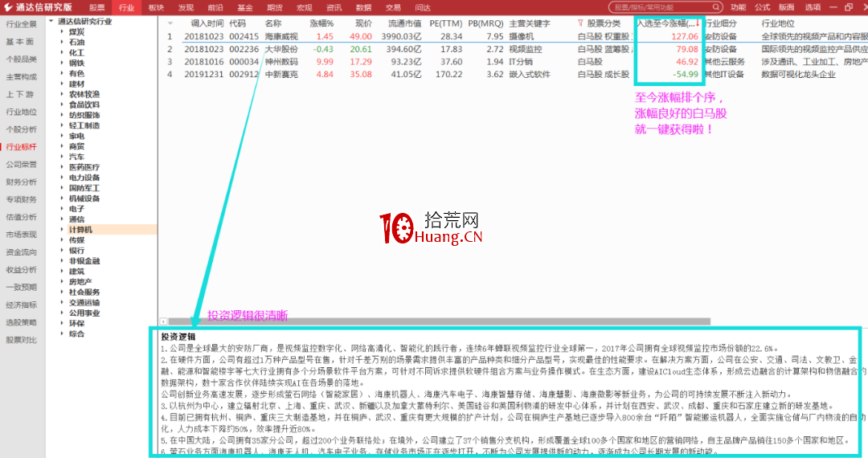
Task: Collapse the 通达信研究行业 tree root
Action: [51, 21]
